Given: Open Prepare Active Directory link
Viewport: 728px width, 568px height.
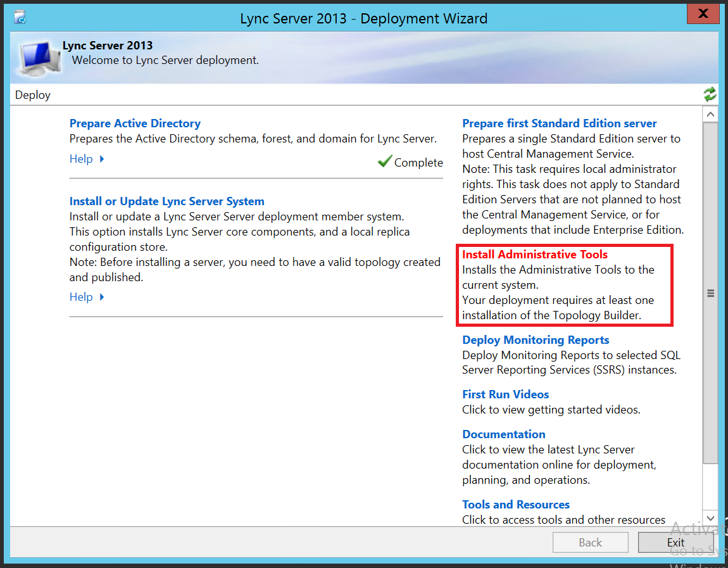Looking at the screenshot, I should [x=135, y=123].
